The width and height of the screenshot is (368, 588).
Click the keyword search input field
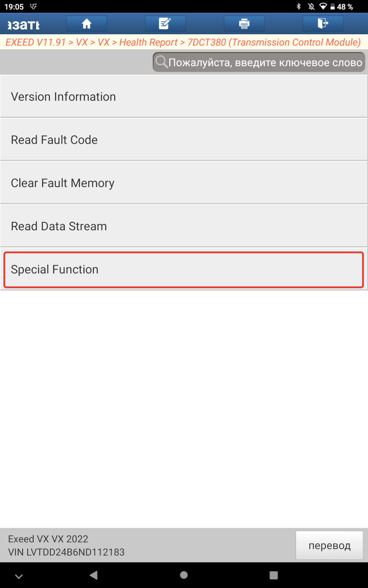point(259,62)
